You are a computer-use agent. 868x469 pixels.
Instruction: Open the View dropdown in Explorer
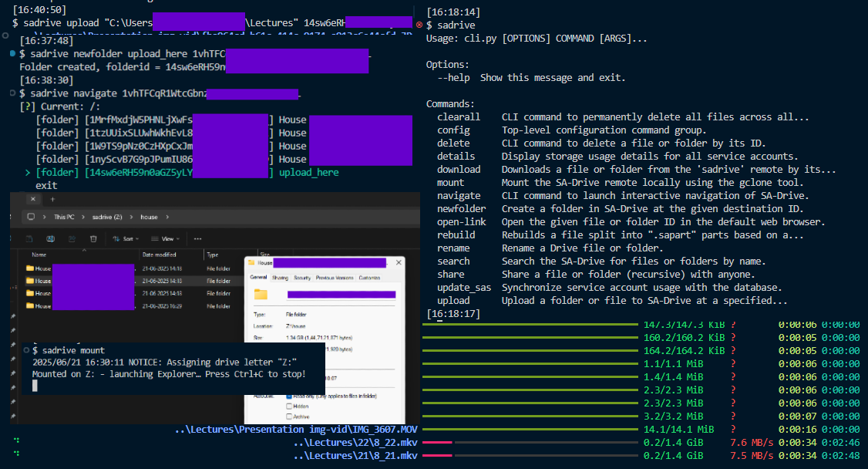pyautogui.click(x=167, y=238)
